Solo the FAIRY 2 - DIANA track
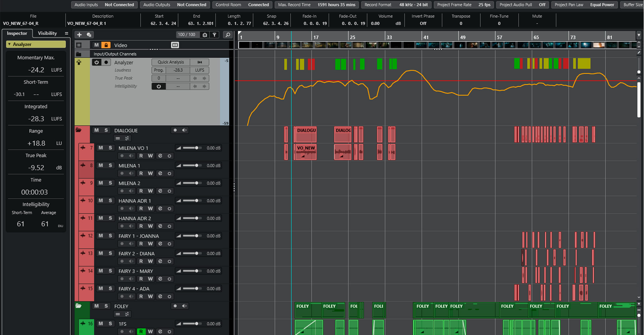This screenshot has width=644, height=335. 110,253
